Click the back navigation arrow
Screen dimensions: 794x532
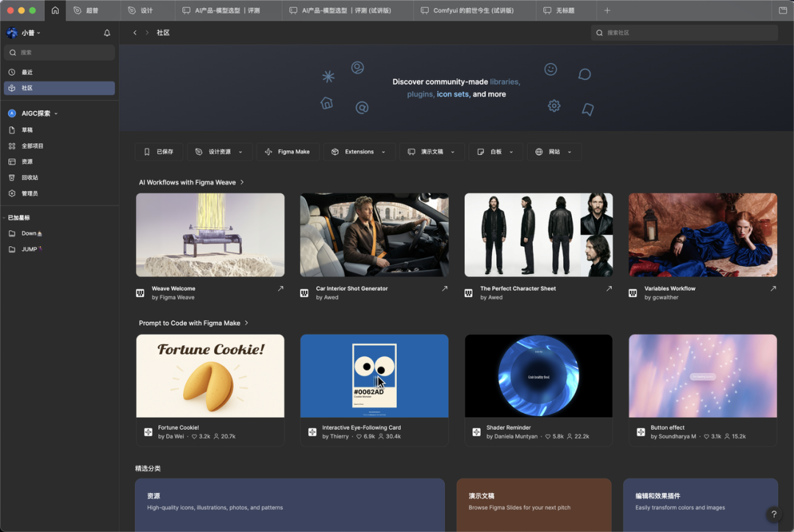135,33
